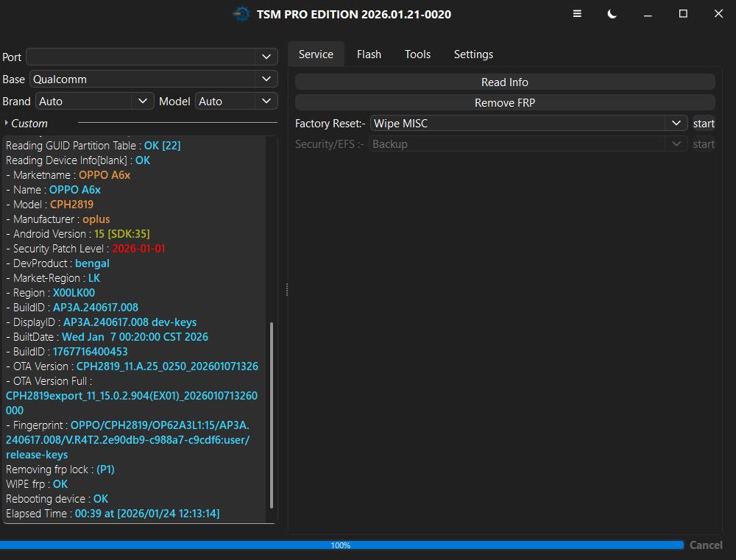
Task: Click the Cancel button
Action: [x=706, y=545]
